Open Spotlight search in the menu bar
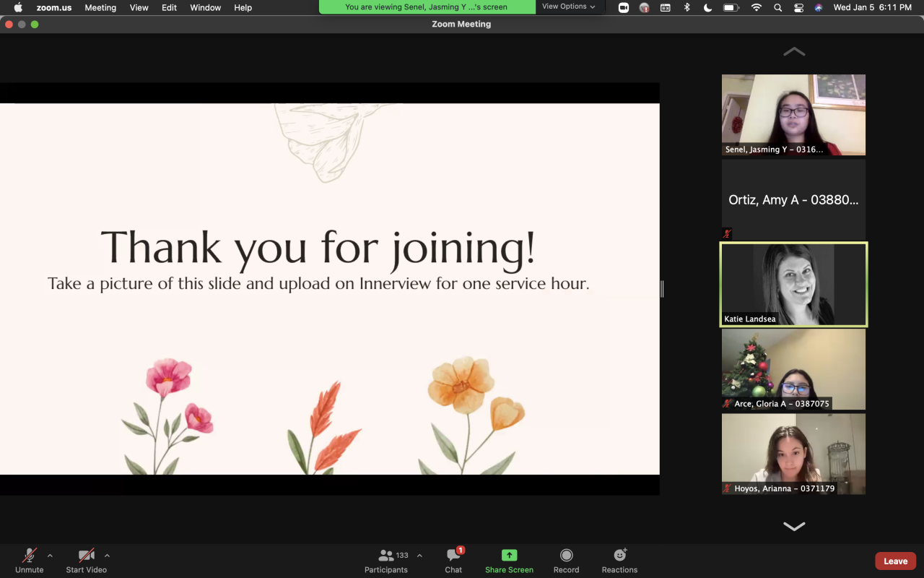 [x=777, y=8]
